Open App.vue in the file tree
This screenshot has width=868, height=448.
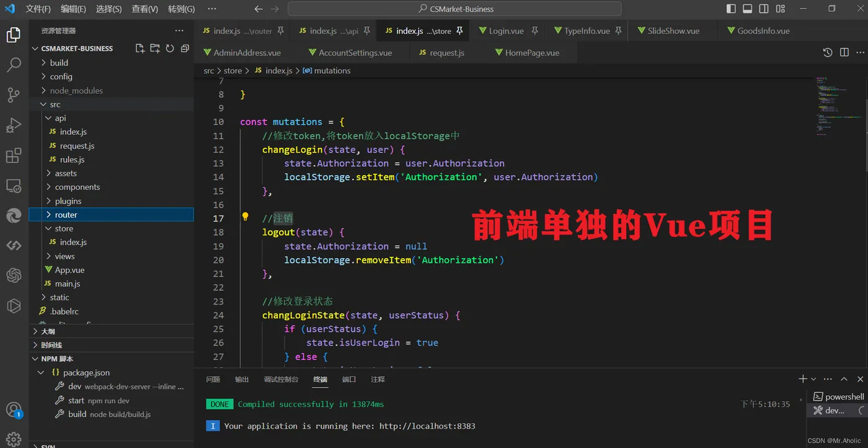(112, 270)
